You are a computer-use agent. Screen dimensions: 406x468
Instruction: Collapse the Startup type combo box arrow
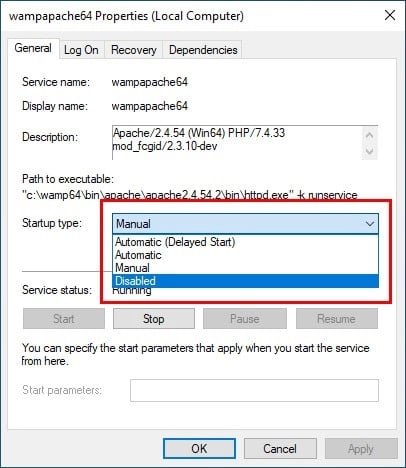(x=370, y=224)
